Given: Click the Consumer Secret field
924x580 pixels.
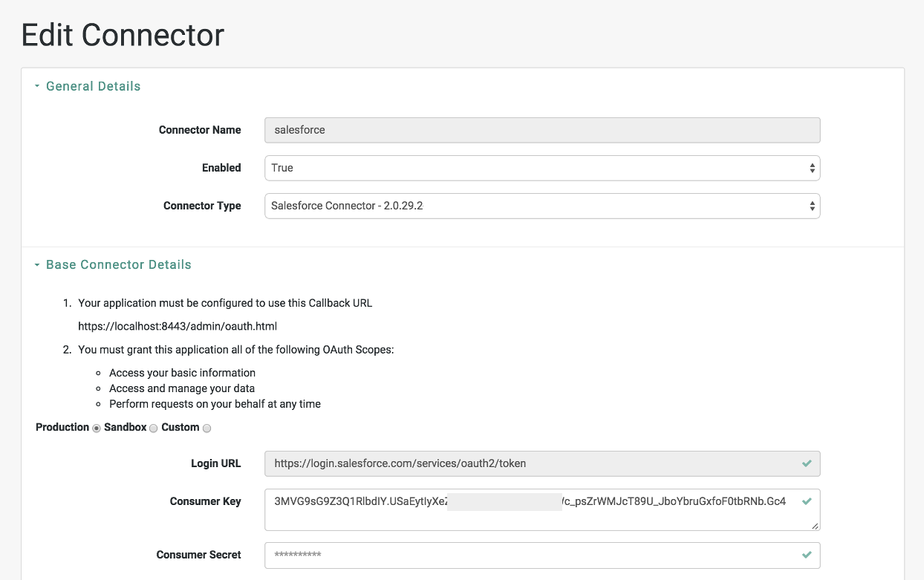Looking at the screenshot, I should (x=542, y=555).
